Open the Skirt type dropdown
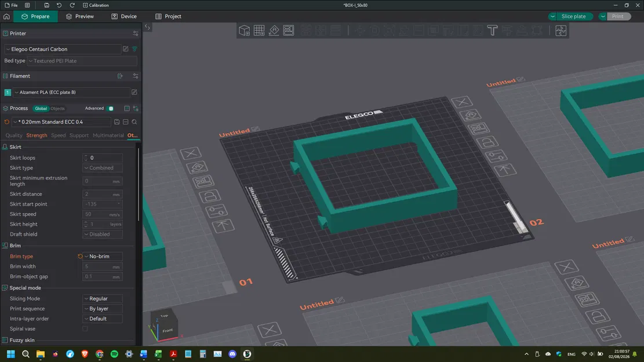Screen dimensions: 644x362 click(103, 168)
